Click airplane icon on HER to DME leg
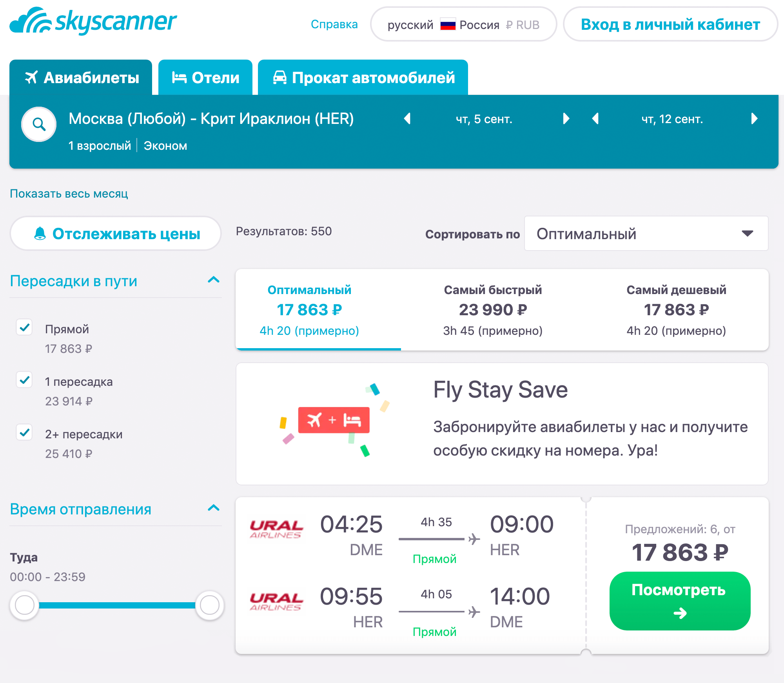The width and height of the screenshot is (784, 683). click(474, 612)
